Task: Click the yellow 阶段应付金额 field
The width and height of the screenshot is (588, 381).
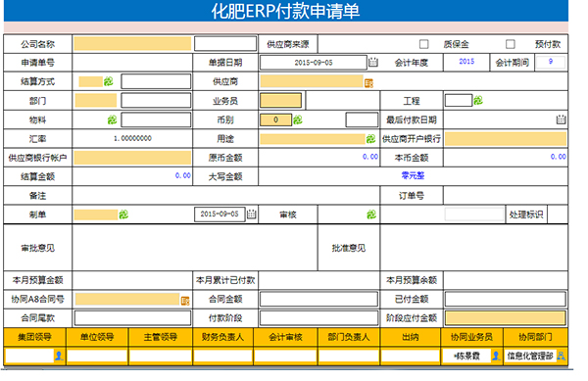Action: [505, 318]
